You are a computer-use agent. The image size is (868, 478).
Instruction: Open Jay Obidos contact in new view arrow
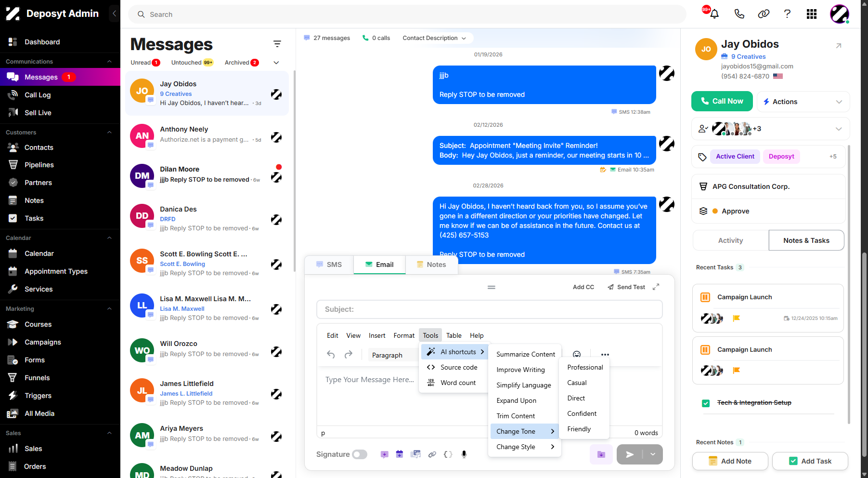point(839,46)
